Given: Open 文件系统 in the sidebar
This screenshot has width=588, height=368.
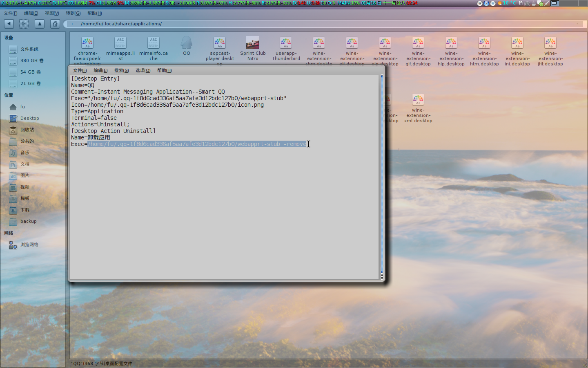Looking at the screenshot, I should click(33, 49).
